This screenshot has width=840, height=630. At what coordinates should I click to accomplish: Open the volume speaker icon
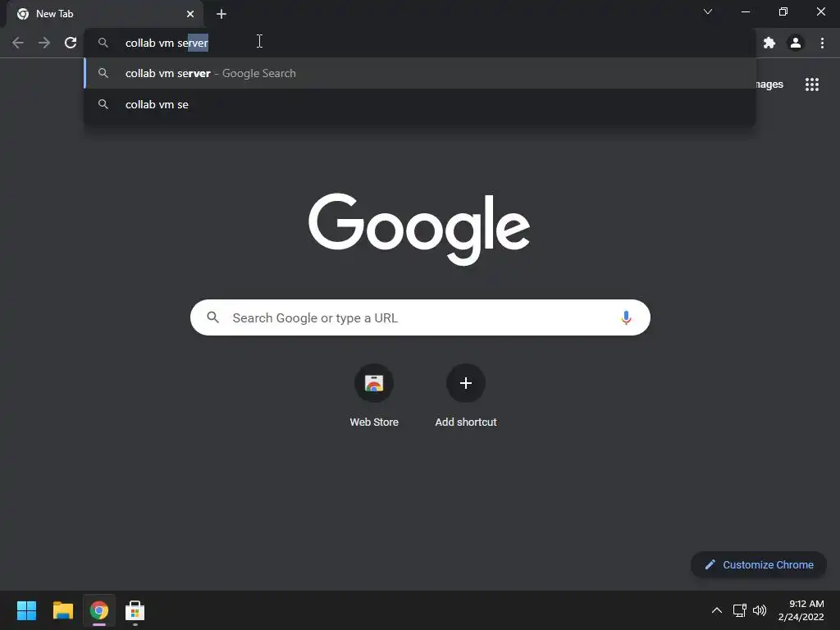pyautogui.click(x=760, y=610)
